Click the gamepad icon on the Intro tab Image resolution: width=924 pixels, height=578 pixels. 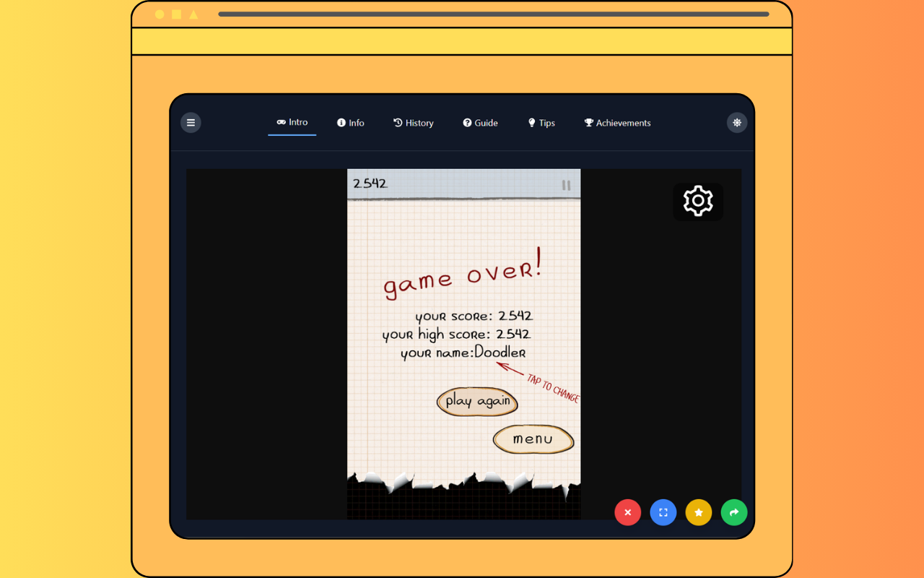click(279, 122)
